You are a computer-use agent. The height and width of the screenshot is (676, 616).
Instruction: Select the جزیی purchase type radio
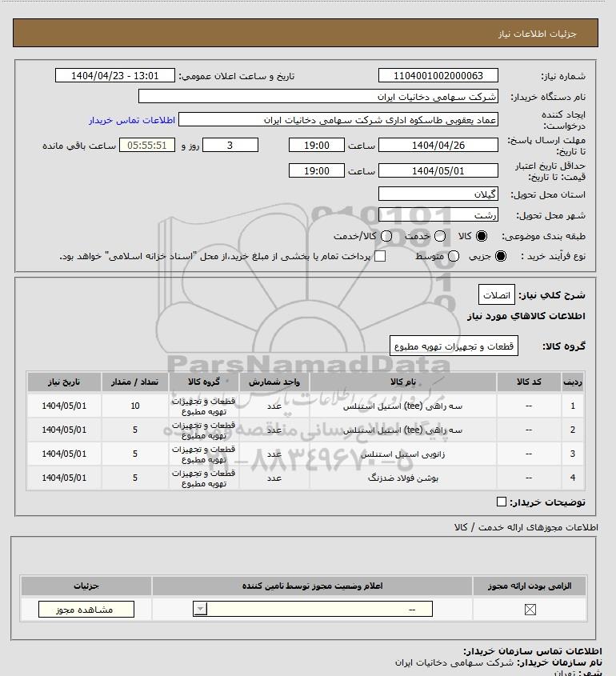click(501, 256)
